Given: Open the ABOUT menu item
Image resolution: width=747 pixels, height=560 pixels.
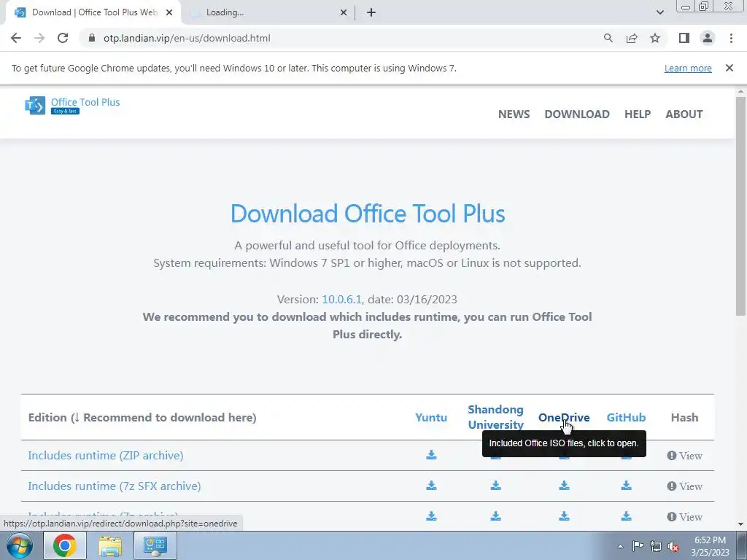Looking at the screenshot, I should coord(684,114).
